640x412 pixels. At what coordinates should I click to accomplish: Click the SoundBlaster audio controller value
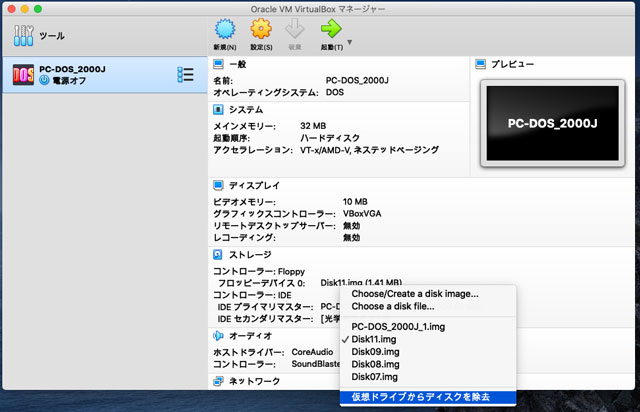[316, 364]
